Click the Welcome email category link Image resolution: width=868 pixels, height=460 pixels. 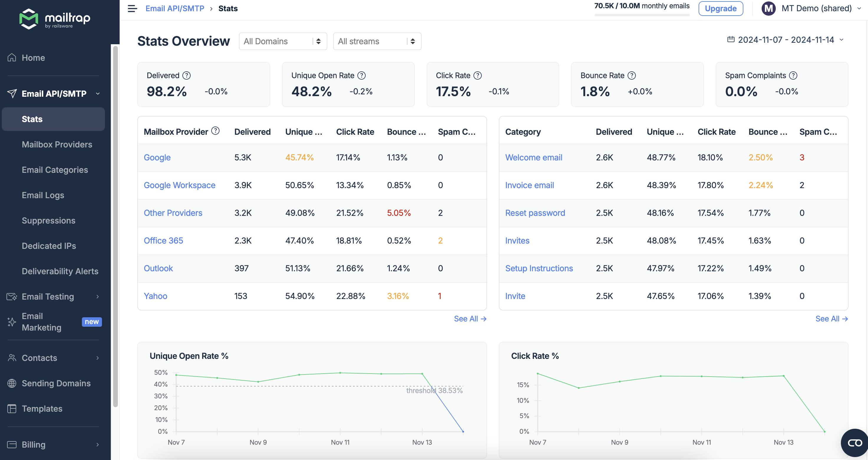pyautogui.click(x=533, y=157)
